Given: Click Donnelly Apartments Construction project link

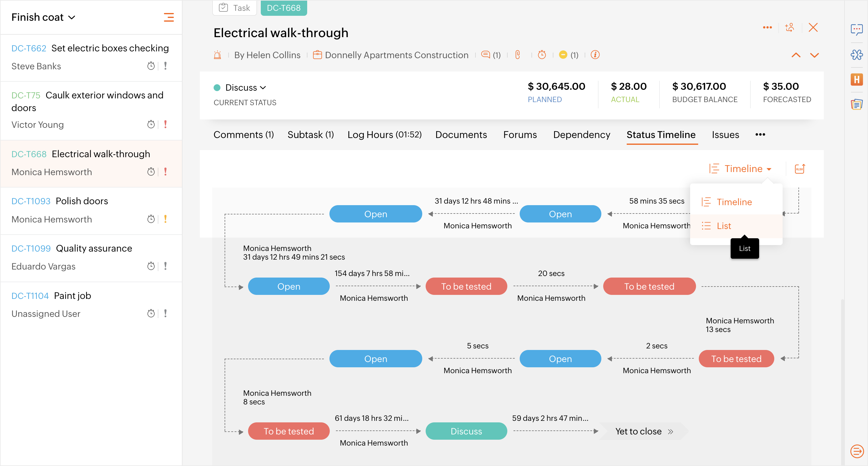Looking at the screenshot, I should point(396,55).
